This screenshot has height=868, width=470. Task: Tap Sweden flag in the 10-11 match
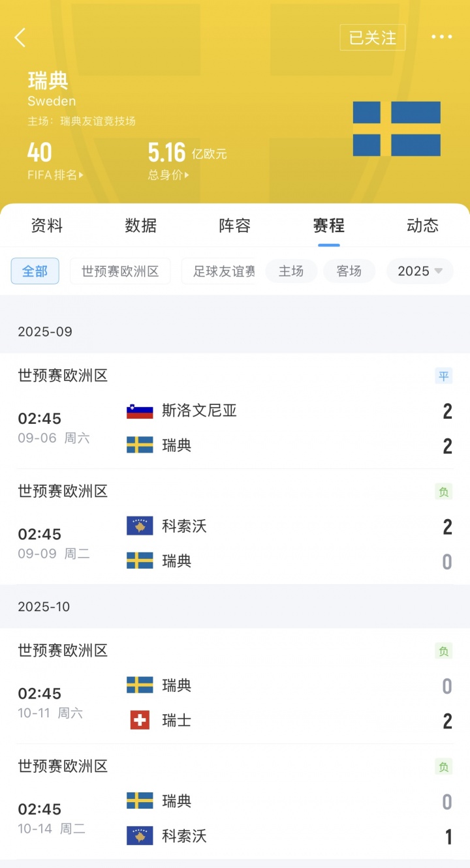[140, 685]
